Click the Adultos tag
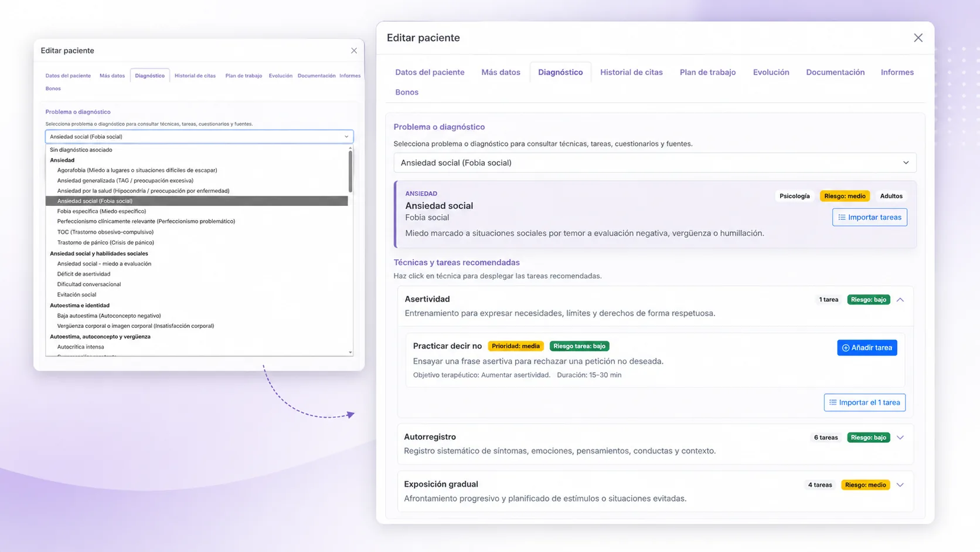This screenshot has width=980, height=552. (x=891, y=196)
